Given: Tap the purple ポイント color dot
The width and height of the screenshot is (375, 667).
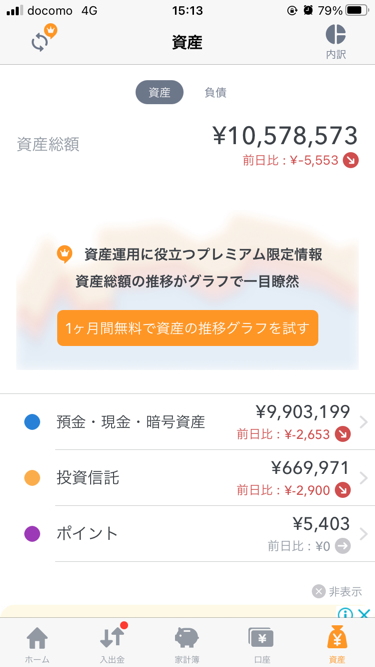Looking at the screenshot, I should click(x=32, y=533).
